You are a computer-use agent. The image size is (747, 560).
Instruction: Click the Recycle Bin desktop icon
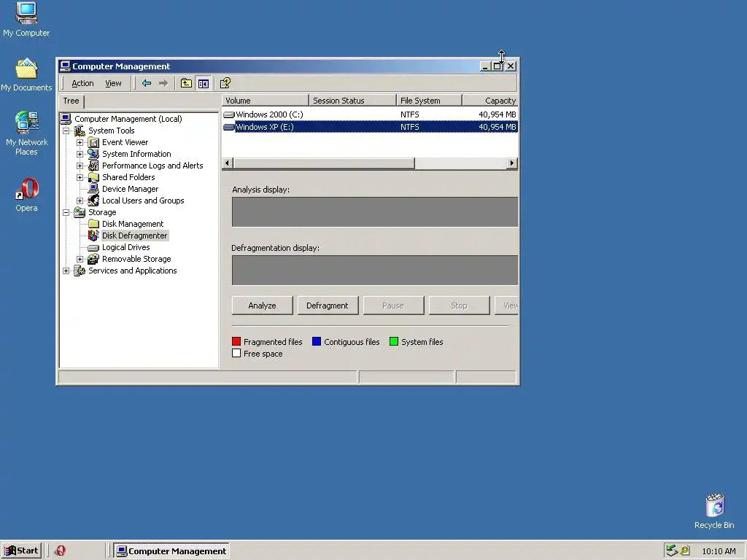tap(715, 505)
